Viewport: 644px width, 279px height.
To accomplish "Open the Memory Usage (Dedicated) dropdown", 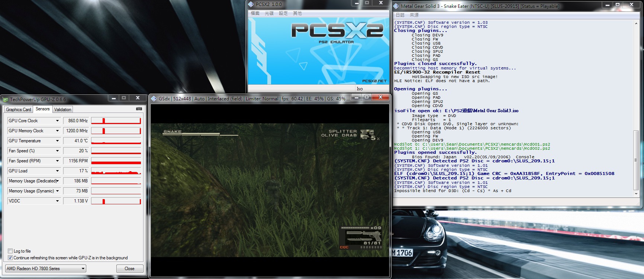I will [x=57, y=181].
